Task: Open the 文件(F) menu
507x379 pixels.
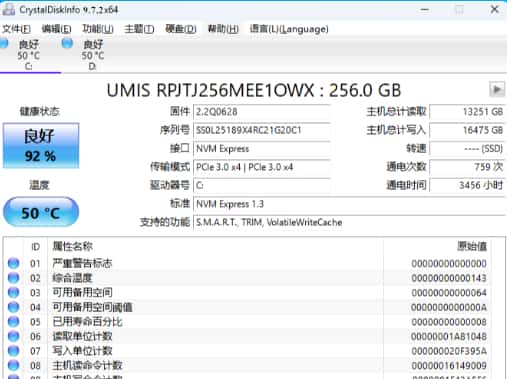Action: tap(16, 29)
